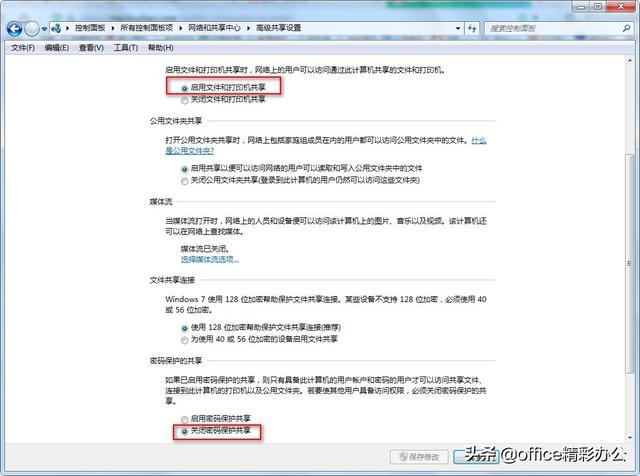Image resolution: width=640 pixels, height=476 pixels.
Task: Click the 公用文件夹共享 section heading
Action: [176, 121]
